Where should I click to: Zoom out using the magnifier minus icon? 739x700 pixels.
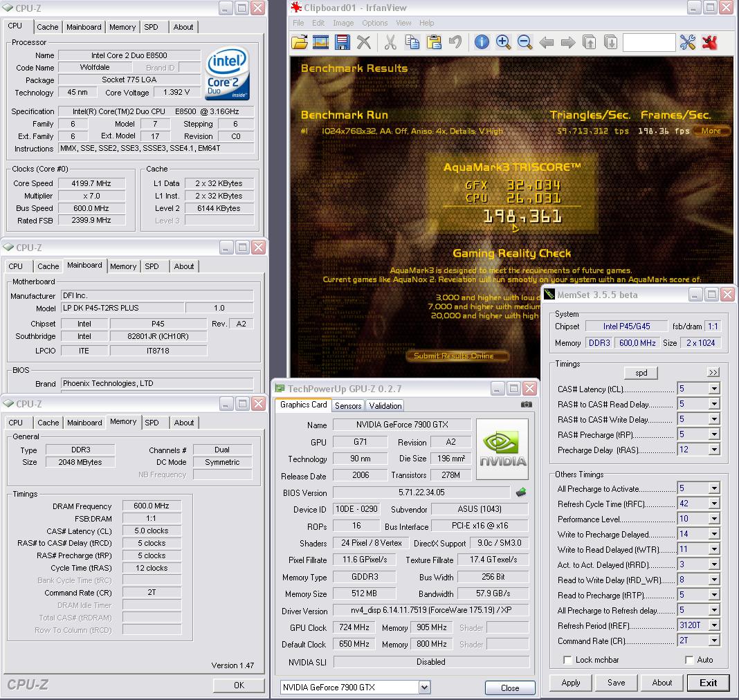tap(524, 42)
